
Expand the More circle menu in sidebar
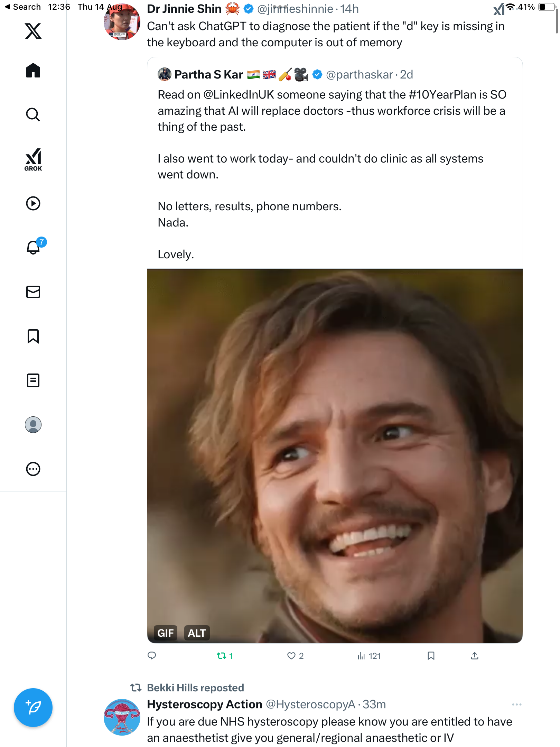[x=33, y=469]
